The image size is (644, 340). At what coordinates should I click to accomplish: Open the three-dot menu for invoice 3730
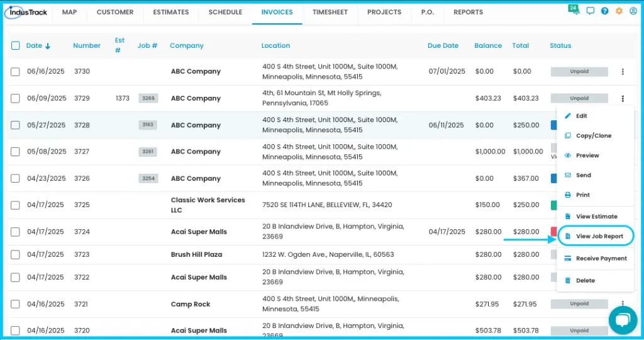pos(623,72)
